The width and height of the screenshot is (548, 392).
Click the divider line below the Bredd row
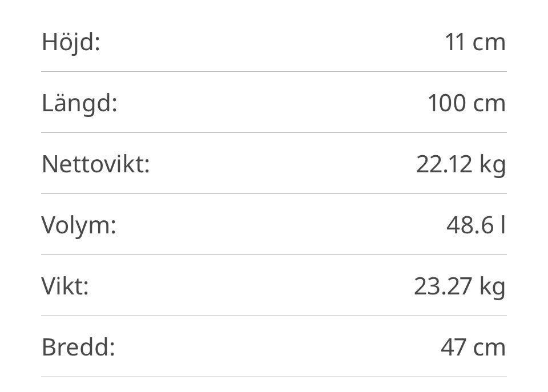click(274, 377)
